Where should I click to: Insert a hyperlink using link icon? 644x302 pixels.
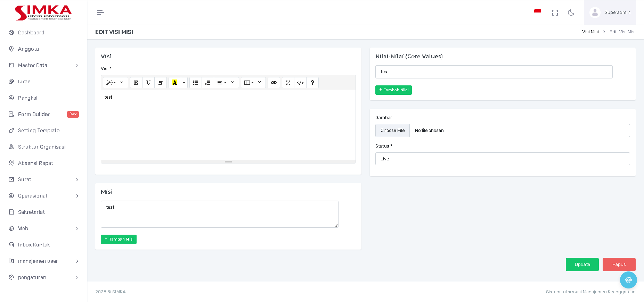pyautogui.click(x=274, y=83)
